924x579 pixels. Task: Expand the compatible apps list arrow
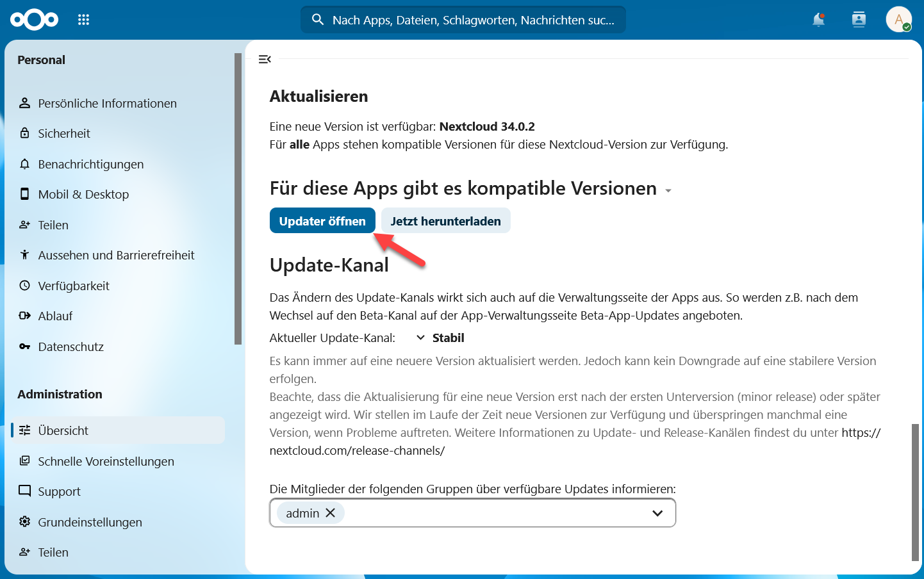(668, 190)
